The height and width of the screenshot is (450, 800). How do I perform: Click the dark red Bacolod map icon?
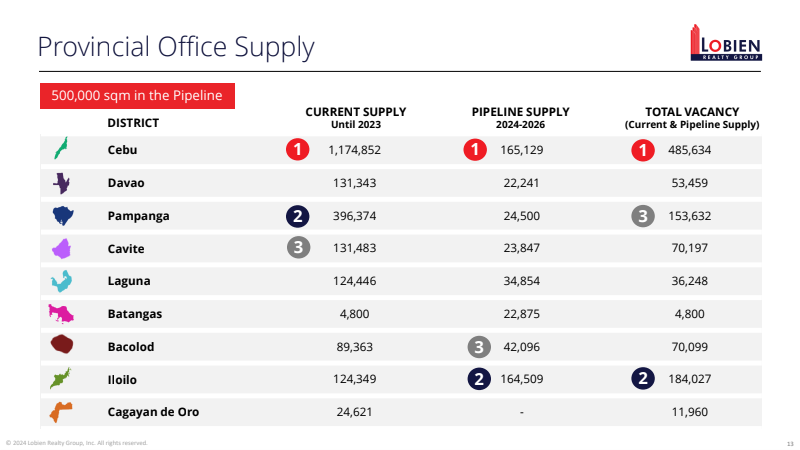coord(62,346)
